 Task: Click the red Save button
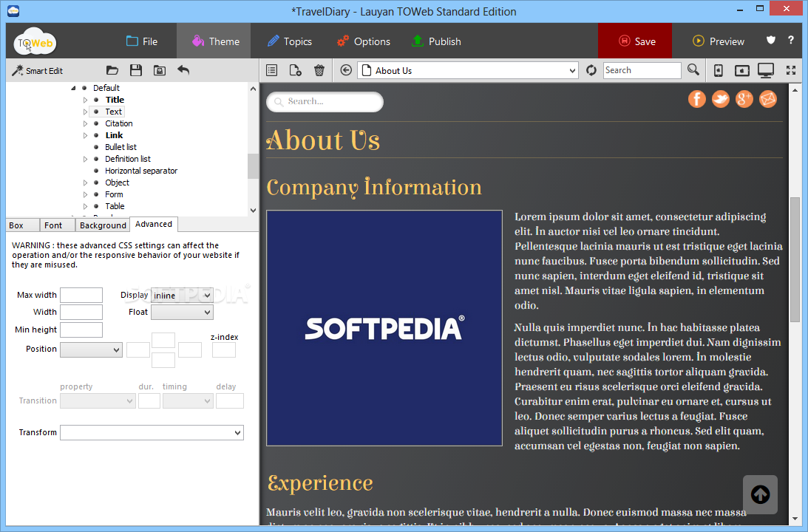coord(635,41)
